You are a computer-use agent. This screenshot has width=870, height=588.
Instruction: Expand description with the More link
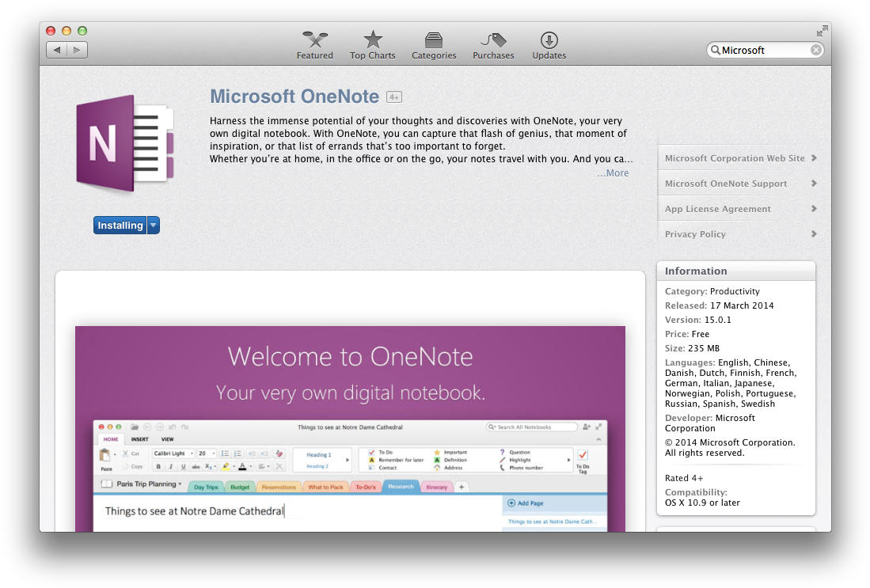[613, 173]
